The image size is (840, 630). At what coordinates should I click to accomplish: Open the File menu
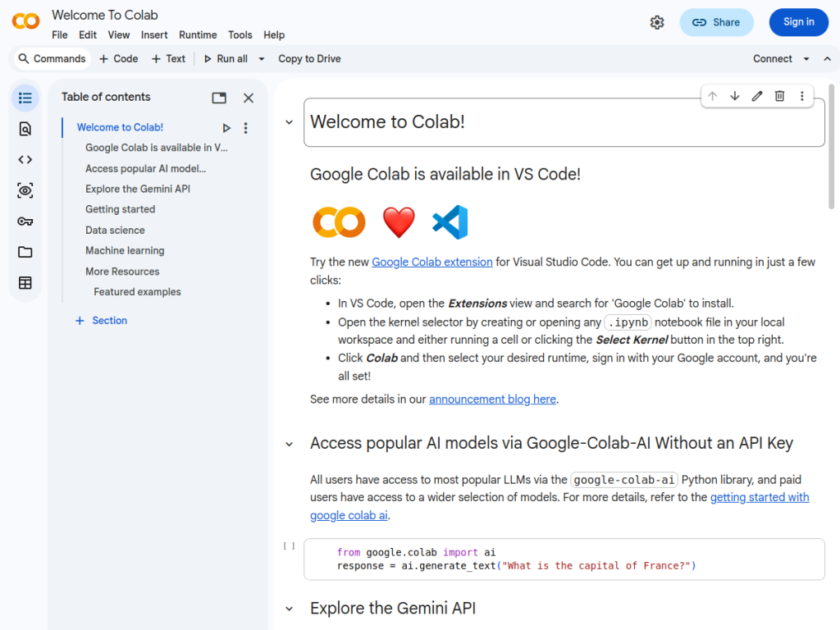tap(59, 34)
